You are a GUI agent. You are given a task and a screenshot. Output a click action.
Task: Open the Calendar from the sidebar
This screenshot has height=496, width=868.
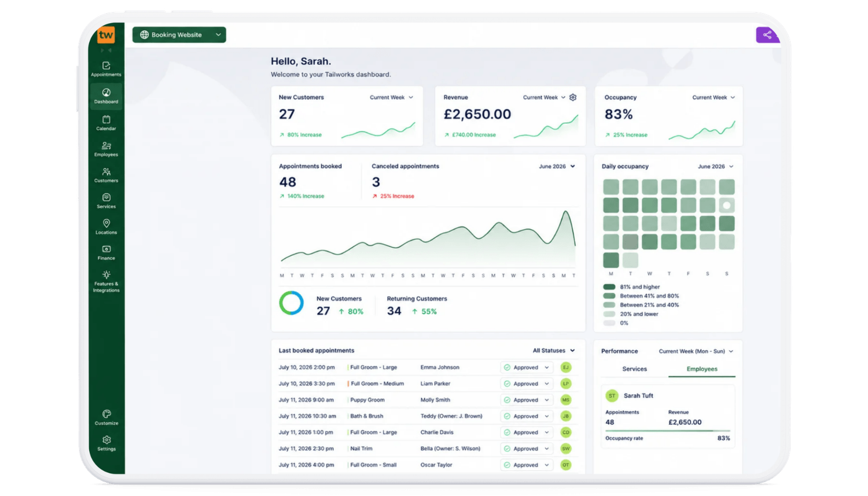pos(106,123)
